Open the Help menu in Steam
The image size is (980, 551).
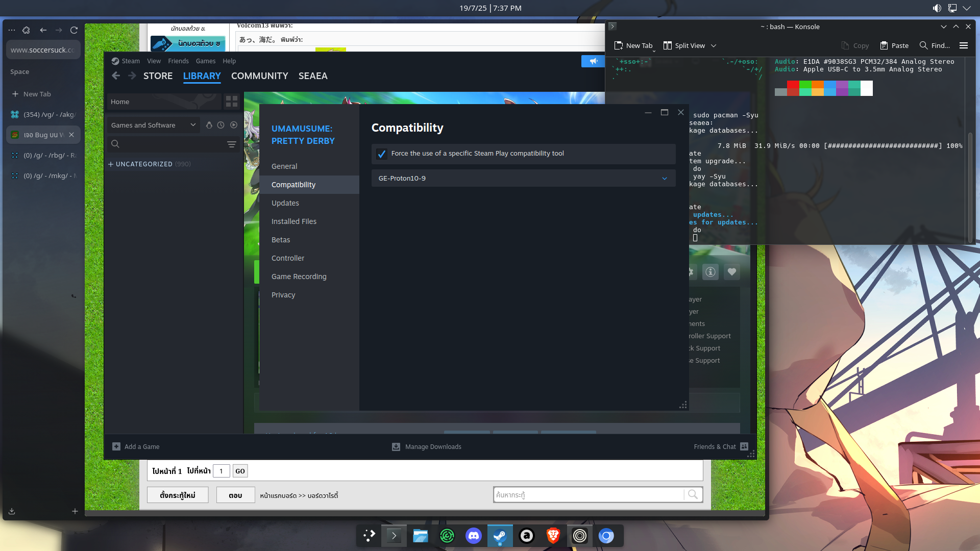tap(229, 61)
